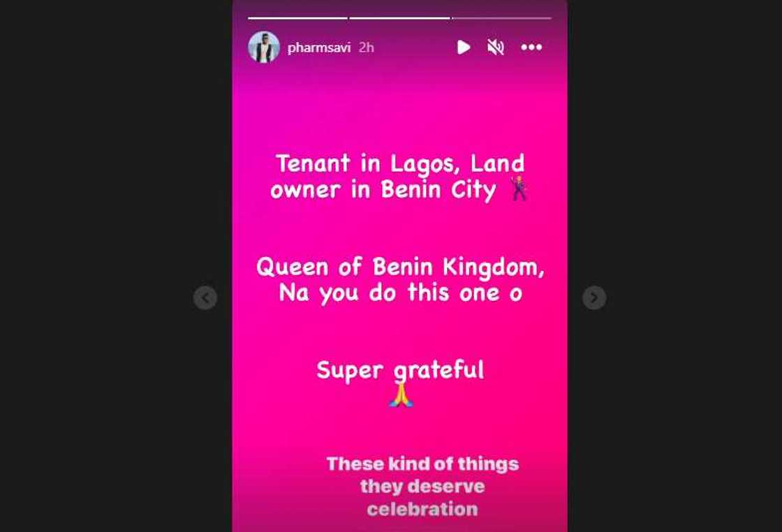The image size is (782, 532).
Task: Click the 'celebration' caption word
Action: click(x=422, y=509)
